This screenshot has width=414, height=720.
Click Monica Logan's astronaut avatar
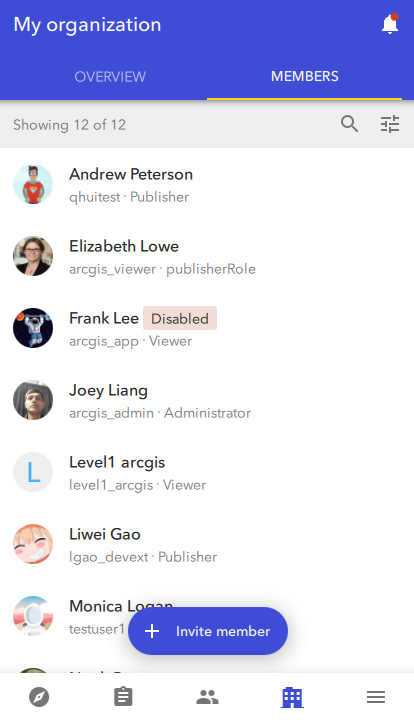tap(33, 616)
